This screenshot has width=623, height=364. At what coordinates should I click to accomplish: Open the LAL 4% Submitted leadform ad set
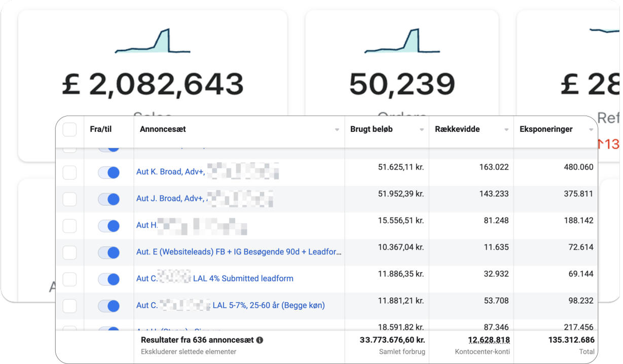point(242,278)
